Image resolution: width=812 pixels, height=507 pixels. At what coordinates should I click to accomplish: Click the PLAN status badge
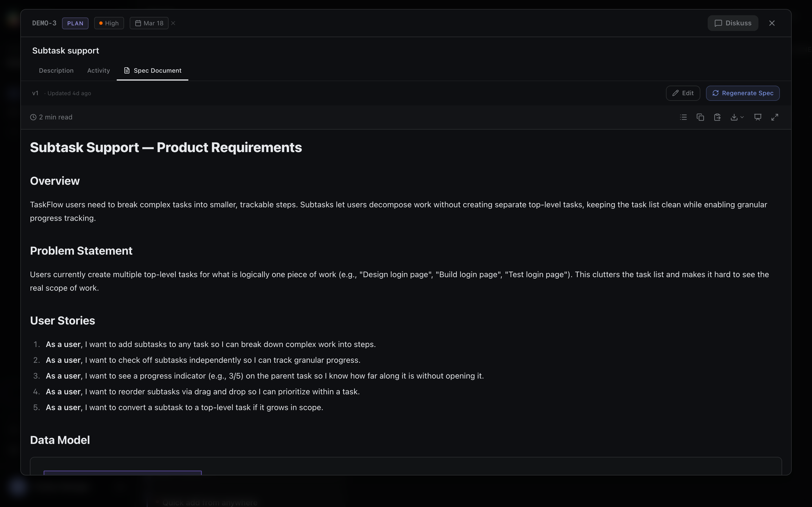75,23
